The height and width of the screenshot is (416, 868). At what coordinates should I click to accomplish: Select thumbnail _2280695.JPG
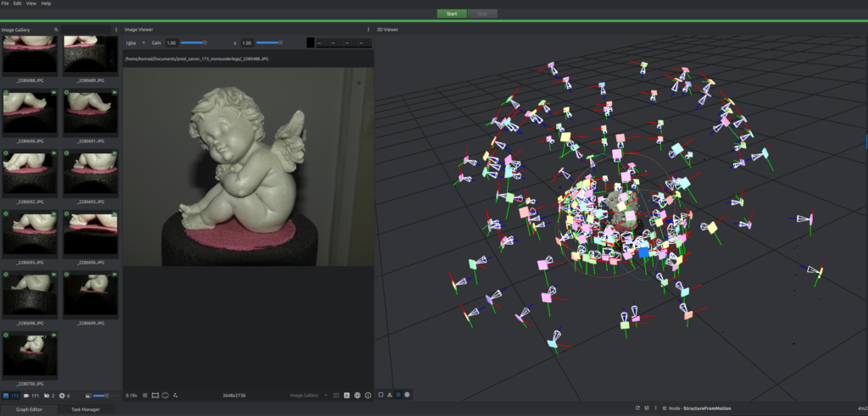pyautogui.click(x=30, y=238)
